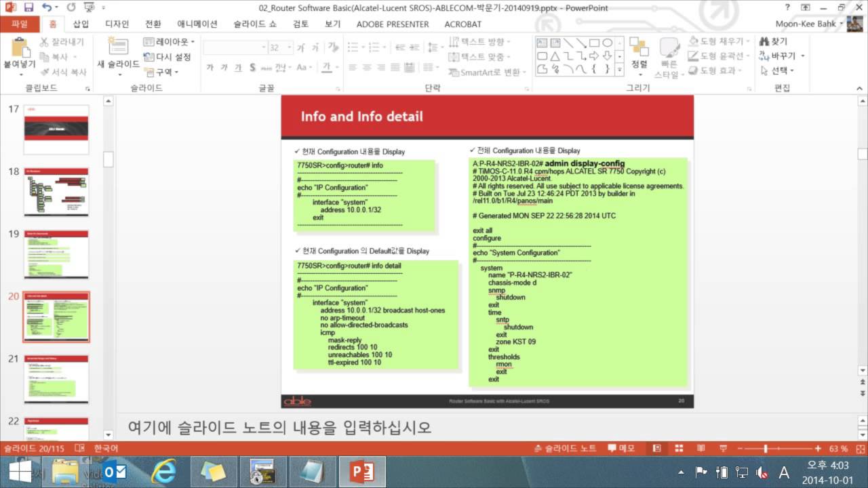Click New Slide (새 슬라이드) icon
Image resolution: width=868 pixels, height=488 pixels.
pyautogui.click(x=118, y=47)
